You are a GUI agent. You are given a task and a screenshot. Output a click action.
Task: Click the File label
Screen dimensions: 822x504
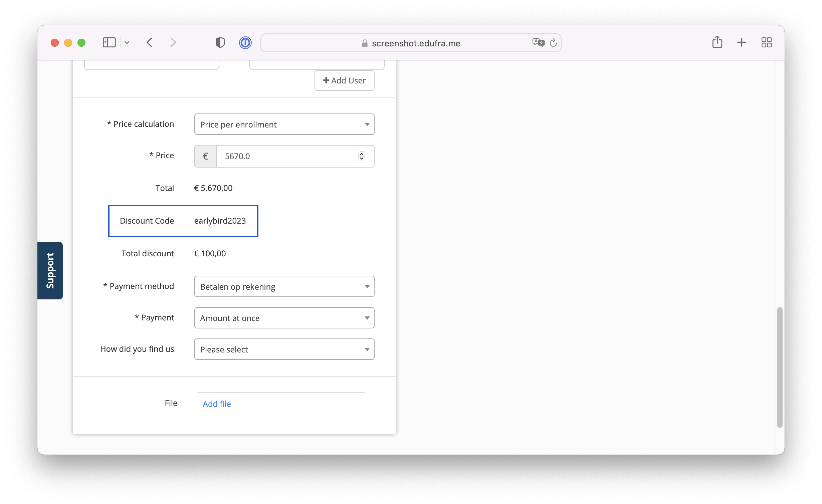click(171, 403)
